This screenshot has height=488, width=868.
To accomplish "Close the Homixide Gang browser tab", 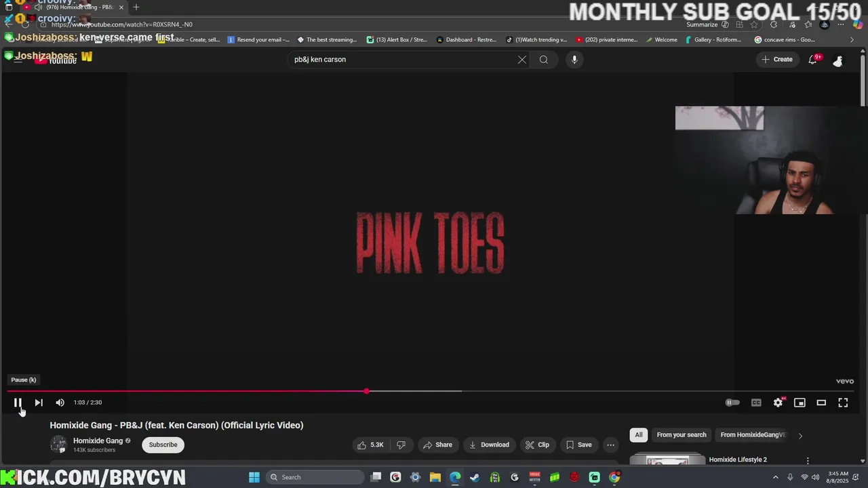I will coord(121,7).
